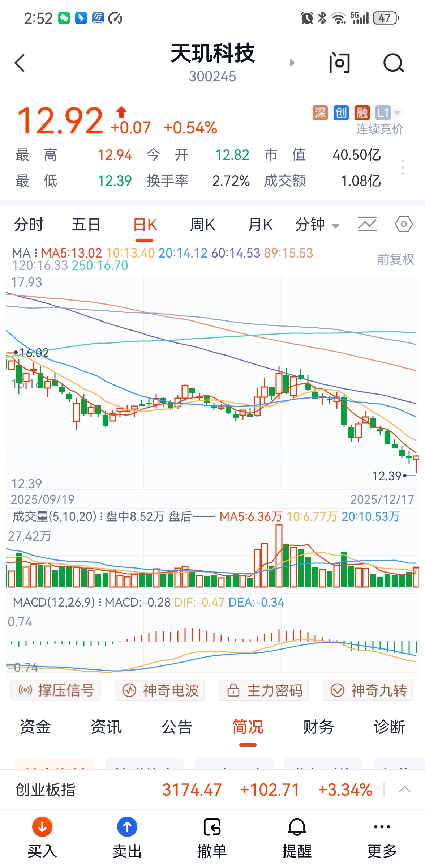This screenshot has width=425, height=868.
Task: Tap the alarm clock status icon
Action: (x=307, y=18)
